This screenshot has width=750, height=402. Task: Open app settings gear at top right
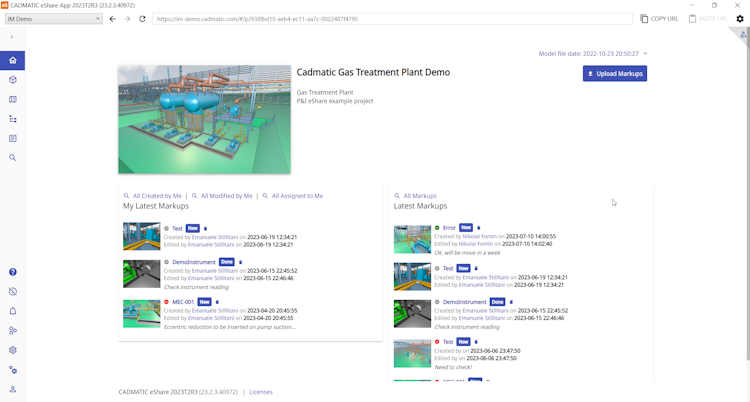click(x=740, y=19)
